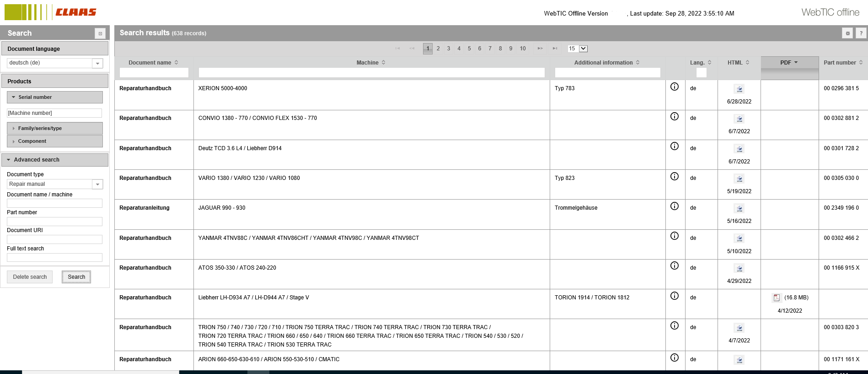Open HTML document dated 4/29/2022
Viewport: 868px width, 374px height.
tap(739, 268)
